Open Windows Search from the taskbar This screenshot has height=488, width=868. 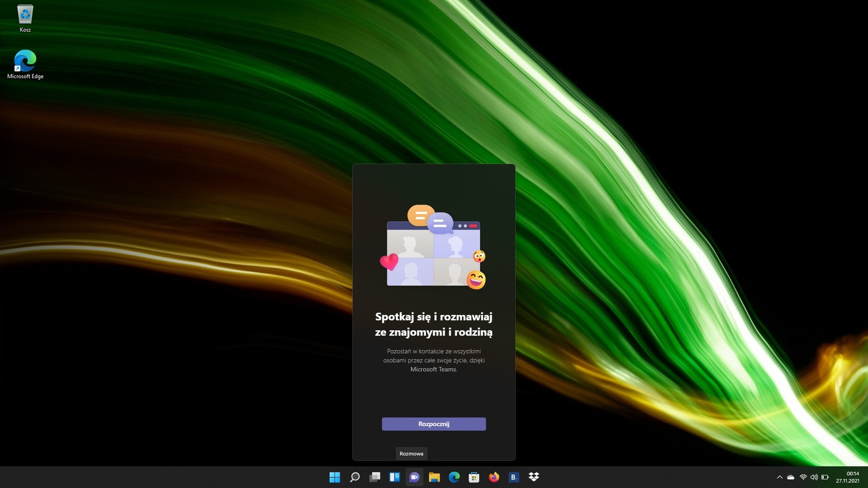[x=355, y=478]
